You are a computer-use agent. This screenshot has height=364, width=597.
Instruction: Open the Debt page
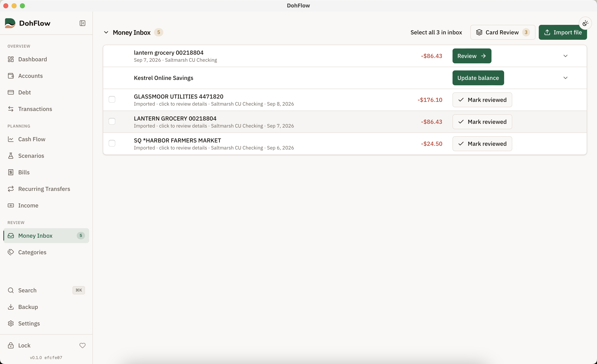(x=46, y=93)
